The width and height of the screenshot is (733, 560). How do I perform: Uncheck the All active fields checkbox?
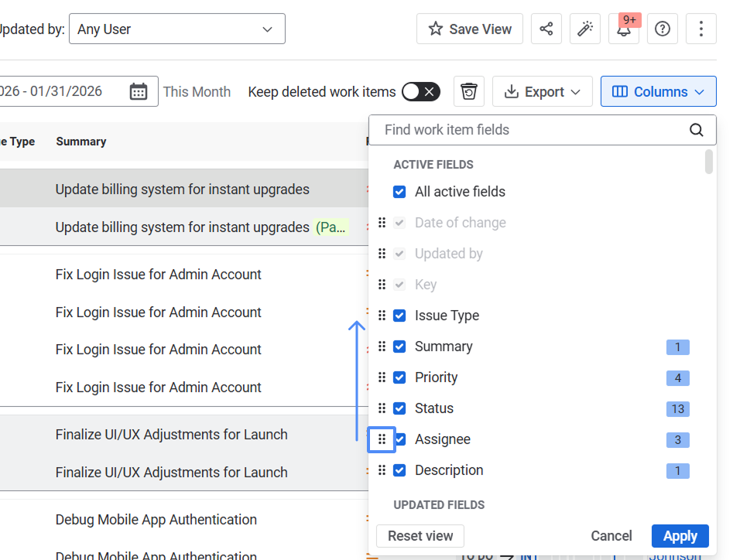pos(399,192)
